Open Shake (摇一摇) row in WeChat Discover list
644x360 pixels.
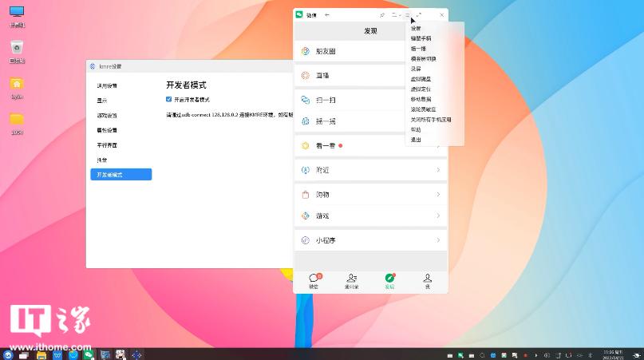[x=350, y=121]
